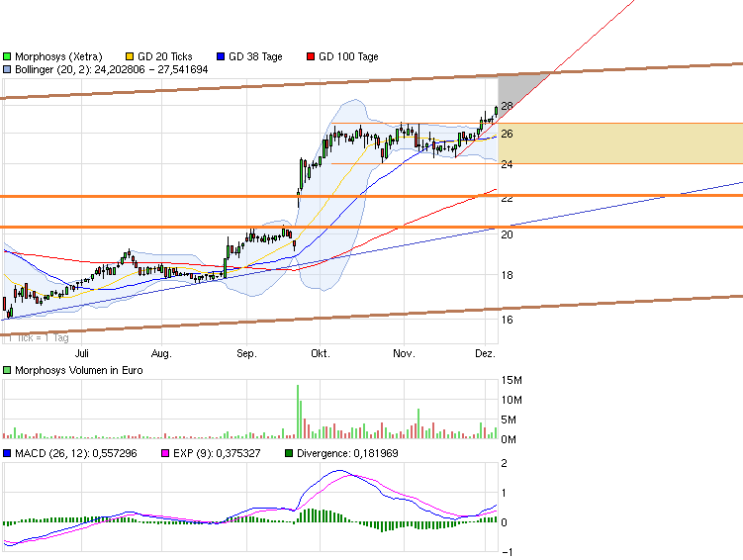
Task: Click the green Morphosys Volumen legend square
Action: tap(8, 370)
